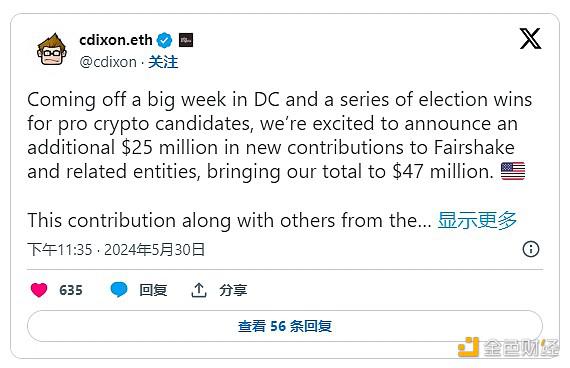
Task: Click the black affiliate badge beside name
Action: 186,40
